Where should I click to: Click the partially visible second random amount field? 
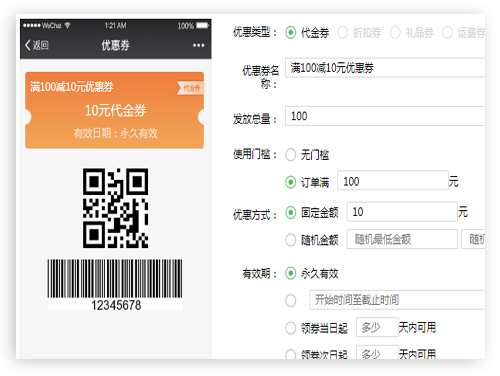473,239
